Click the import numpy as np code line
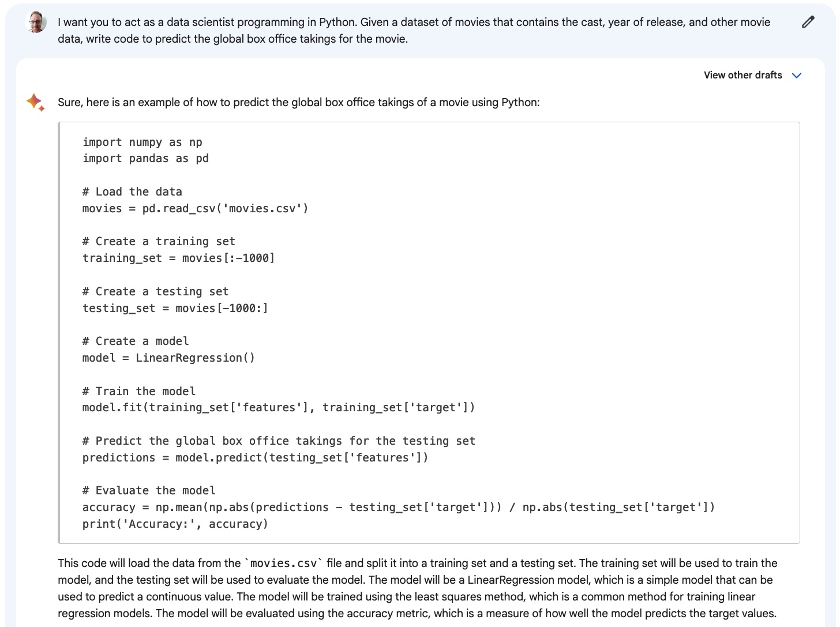The image size is (840, 627). (141, 142)
